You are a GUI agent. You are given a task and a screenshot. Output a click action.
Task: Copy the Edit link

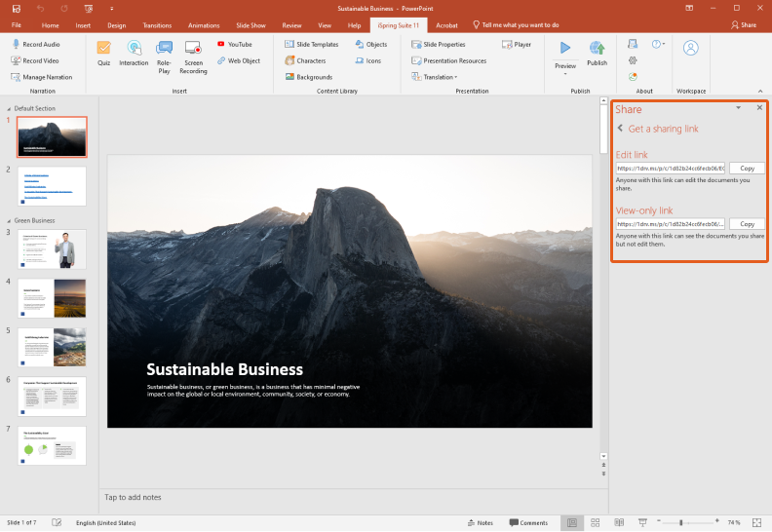747,169
